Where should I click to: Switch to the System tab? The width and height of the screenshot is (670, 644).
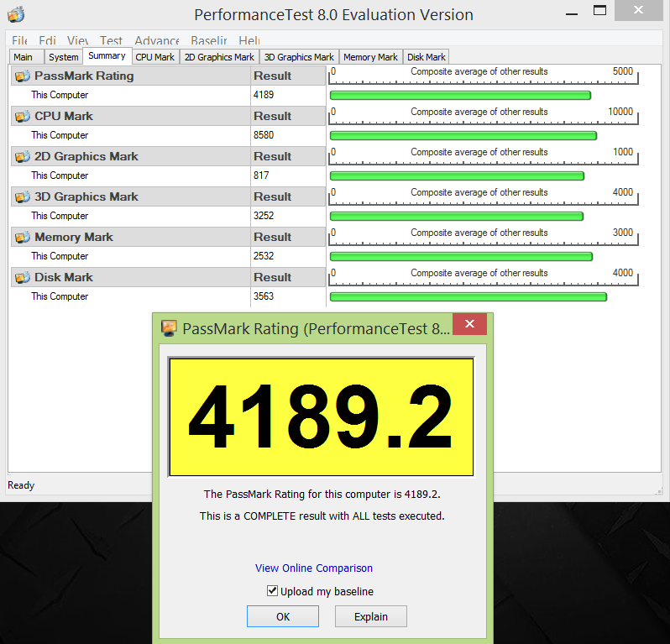(x=63, y=57)
